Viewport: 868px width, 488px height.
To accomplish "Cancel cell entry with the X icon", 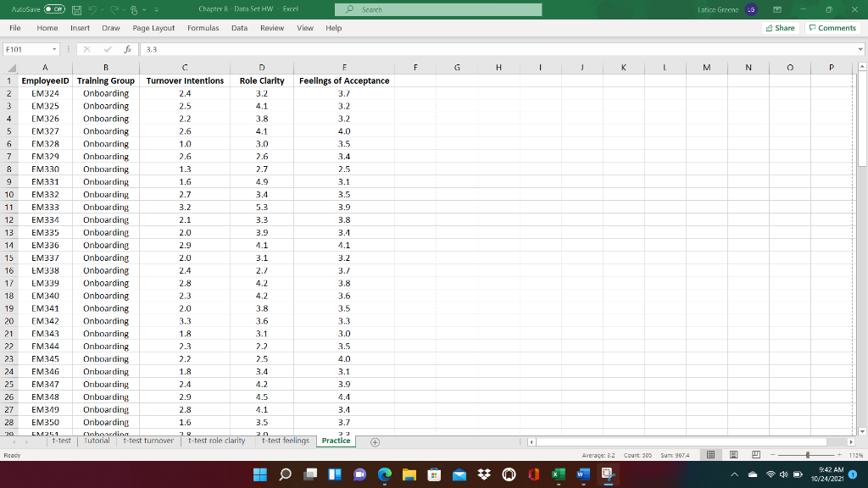I will (x=87, y=48).
